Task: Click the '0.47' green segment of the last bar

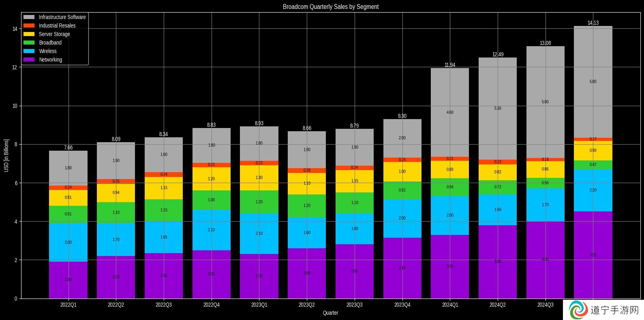Action: pos(593,165)
